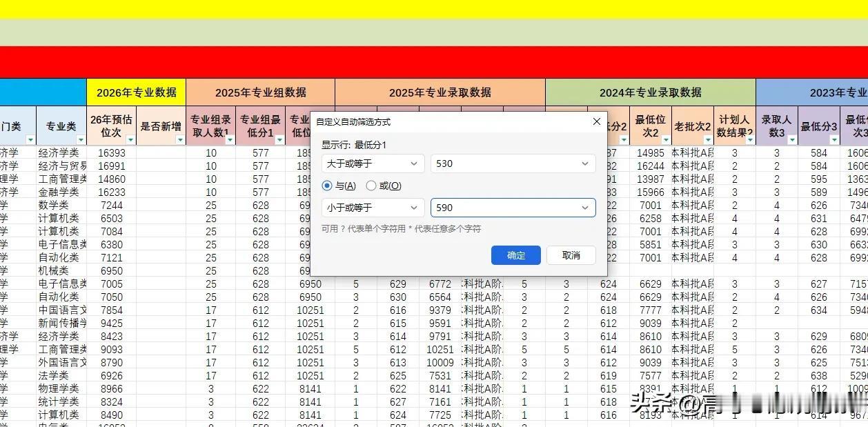Screen dimensions: 868x427
Task: Select the 2024年专业录取数据 header cell
Action: pos(651,92)
